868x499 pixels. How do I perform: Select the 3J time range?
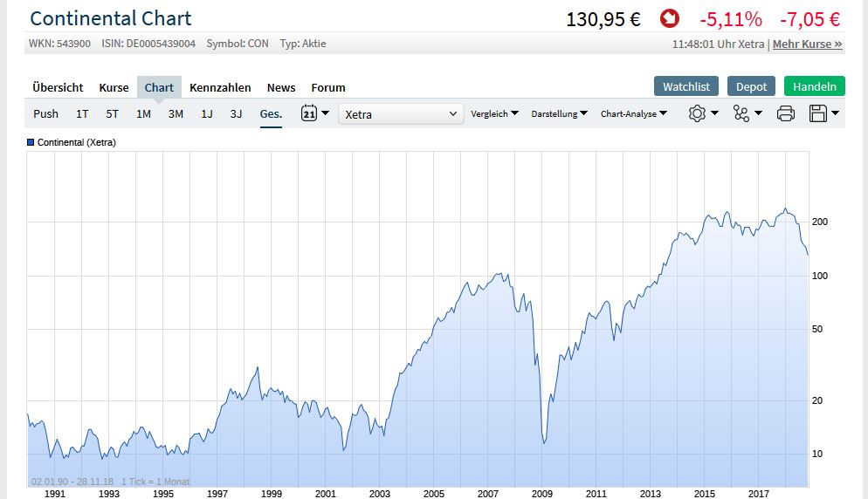(237, 113)
